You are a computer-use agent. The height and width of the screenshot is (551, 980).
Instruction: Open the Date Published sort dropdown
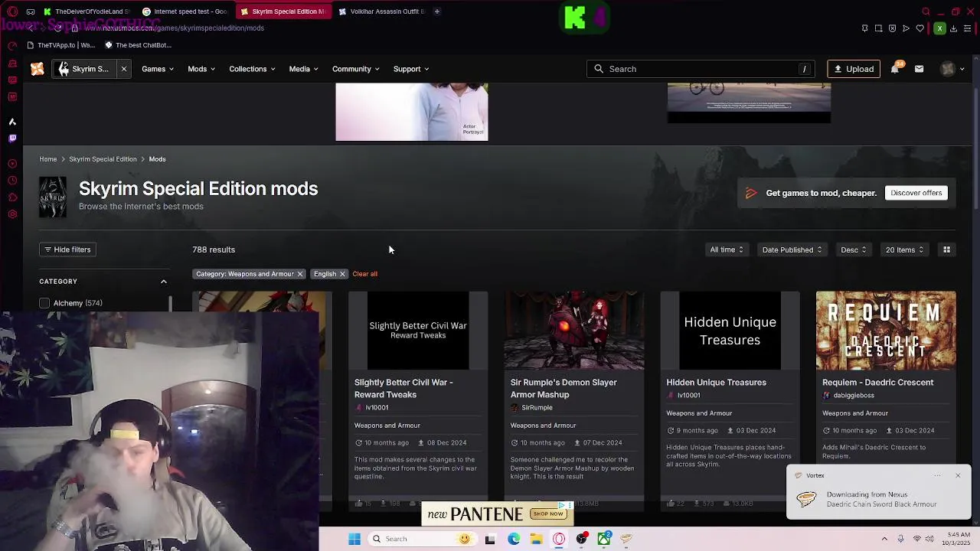coord(792,249)
